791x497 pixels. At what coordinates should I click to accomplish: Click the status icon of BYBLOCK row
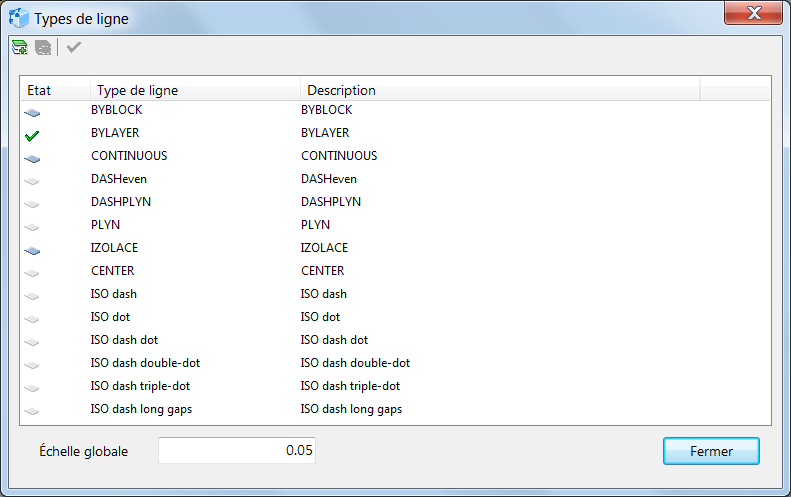point(32,112)
